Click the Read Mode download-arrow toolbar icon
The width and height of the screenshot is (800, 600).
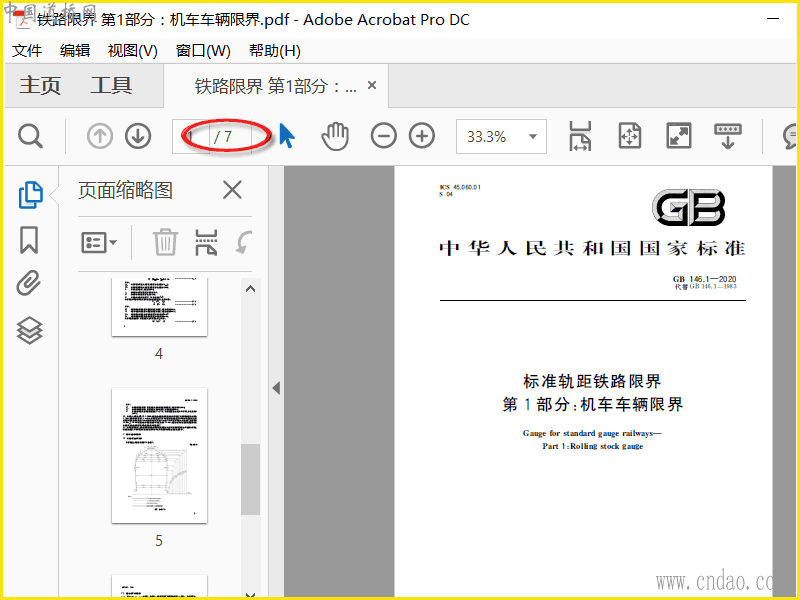pos(728,136)
